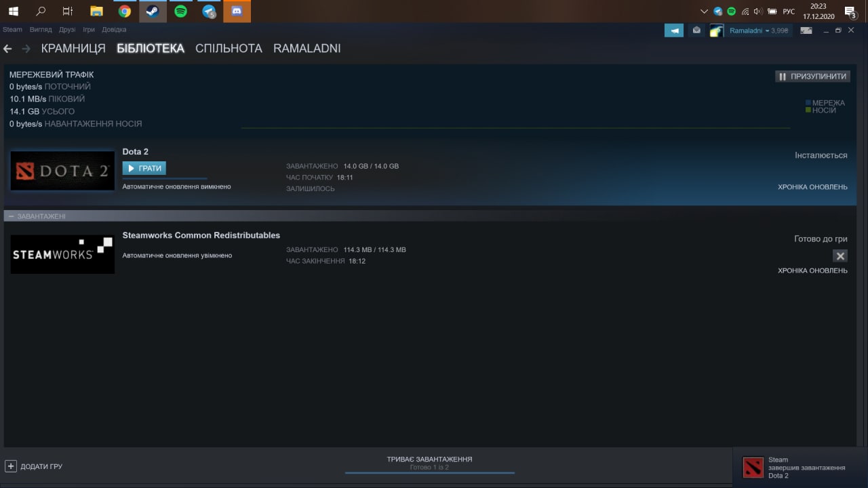
Task: Click the wallet balance 3,99
Action: [780, 30]
